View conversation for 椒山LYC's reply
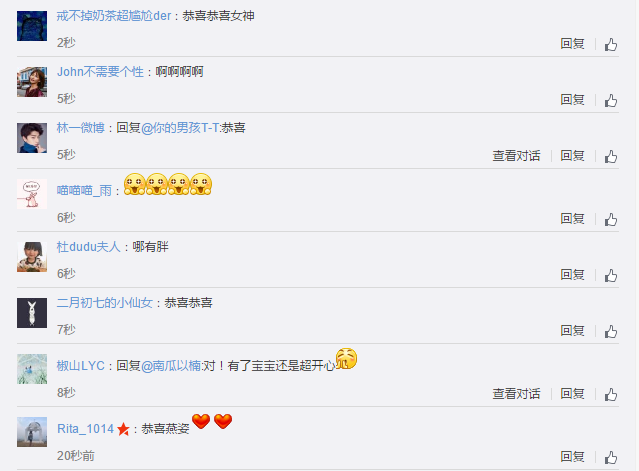Image resolution: width=639 pixels, height=471 pixels. coord(516,394)
